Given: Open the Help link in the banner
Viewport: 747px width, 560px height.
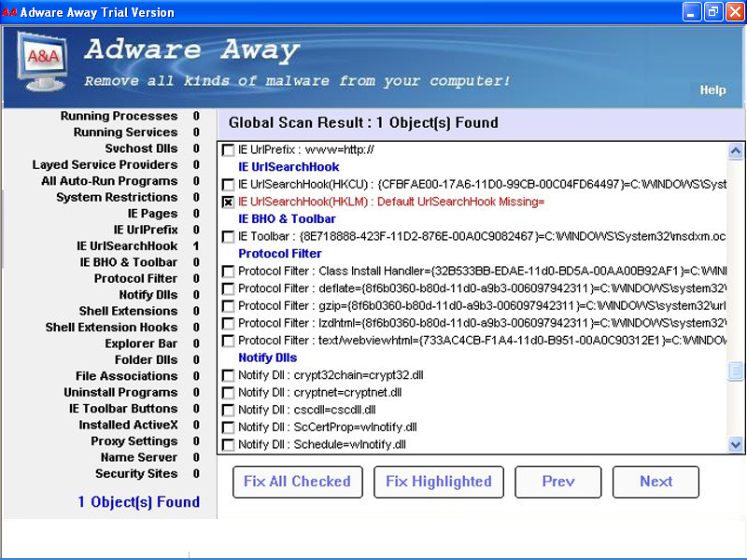Looking at the screenshot, I should pyautogui.click(x=712, y=90).
